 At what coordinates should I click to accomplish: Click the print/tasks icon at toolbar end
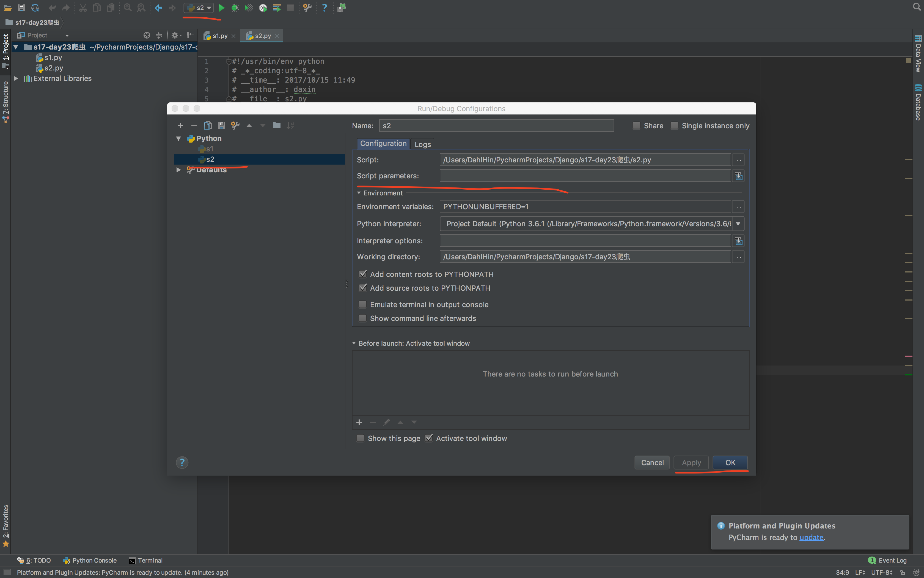point(341,8)
